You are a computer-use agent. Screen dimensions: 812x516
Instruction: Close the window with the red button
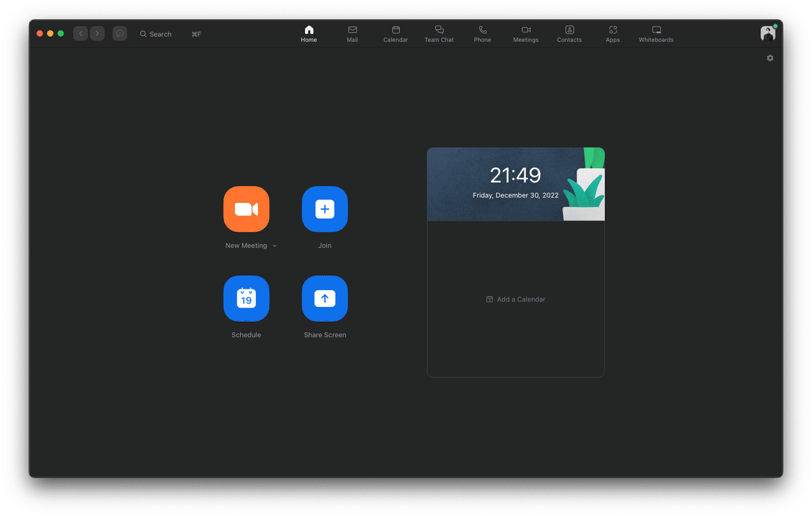[x=40, y=34]
